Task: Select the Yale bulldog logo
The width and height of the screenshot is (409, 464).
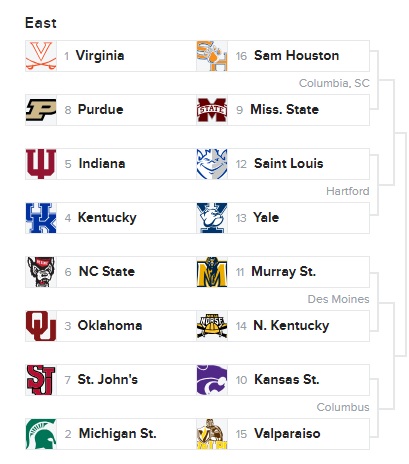Action: click(x=212, y=218)
